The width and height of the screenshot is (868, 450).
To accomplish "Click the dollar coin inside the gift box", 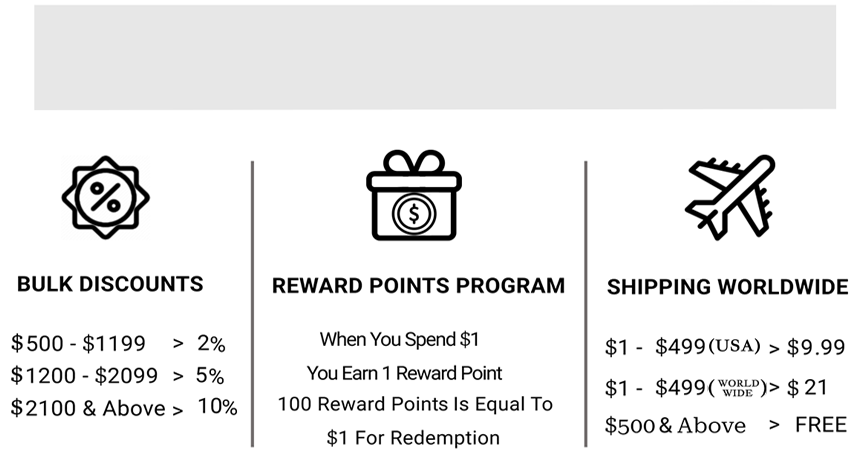I will [x=414, y=214].
